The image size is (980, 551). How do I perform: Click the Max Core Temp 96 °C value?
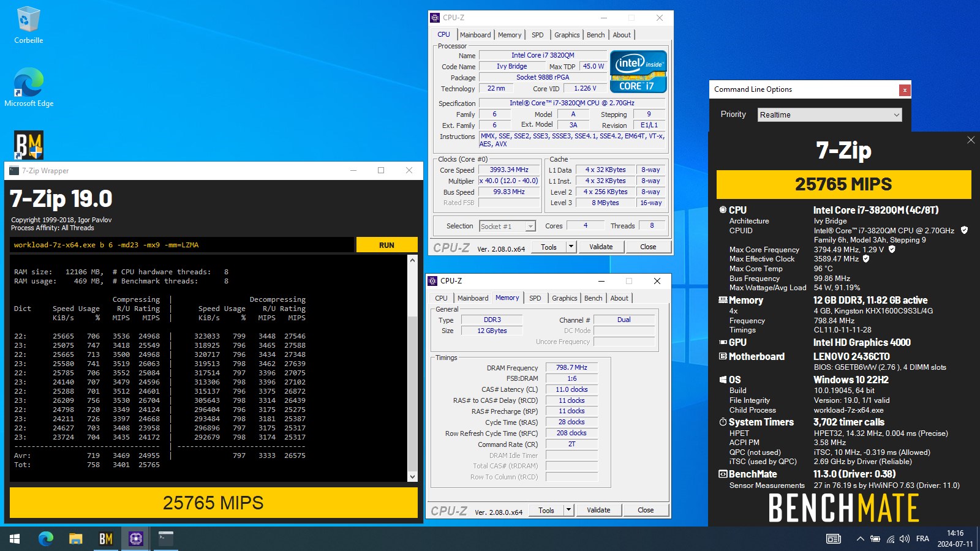pos(823,268)
